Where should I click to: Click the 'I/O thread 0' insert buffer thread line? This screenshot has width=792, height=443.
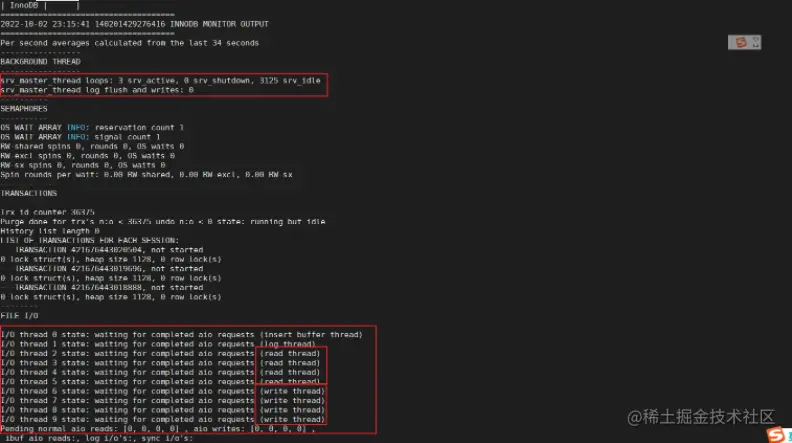pyautogui.click(x=182, y=335)
